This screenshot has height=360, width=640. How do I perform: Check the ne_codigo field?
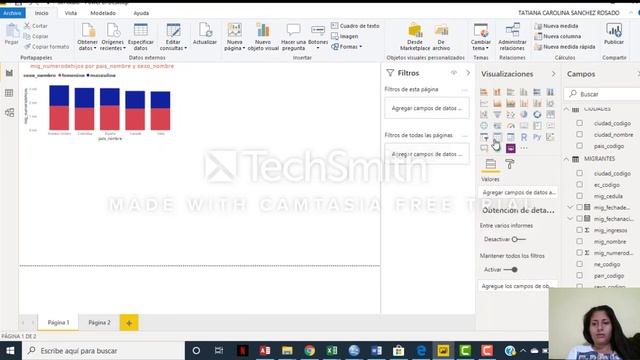(580, 264)
